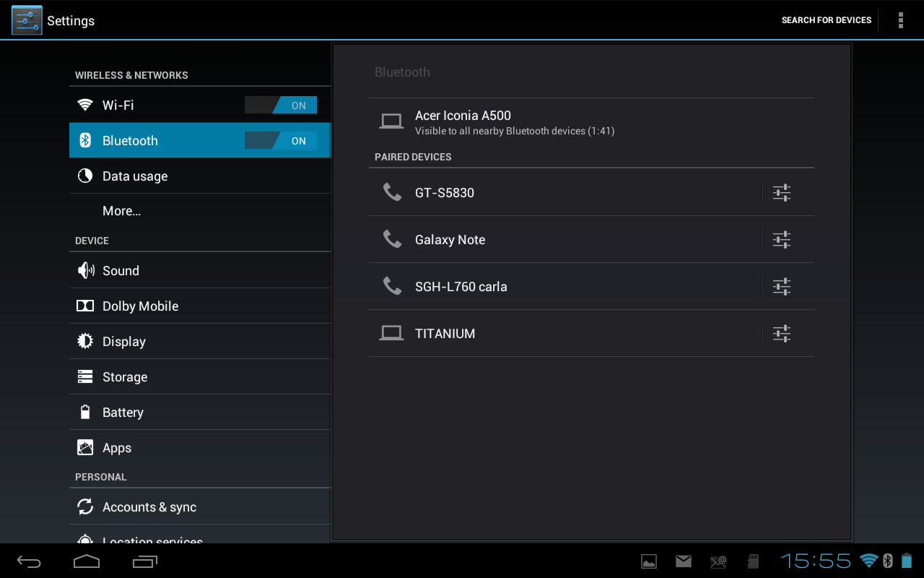This screenshot has width=924, height=578.
Task: Open Accounts & sync settings
Action: pyautogui.click(x=200, y=506)
